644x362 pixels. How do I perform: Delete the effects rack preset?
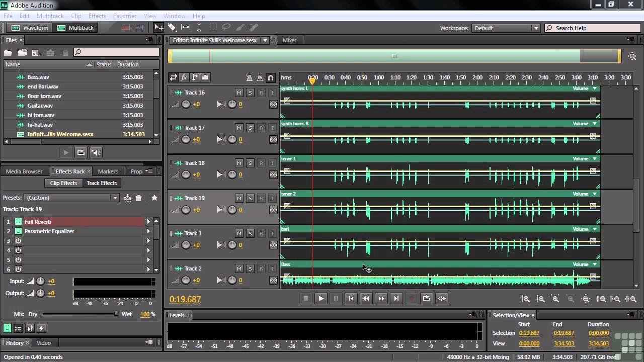click(139, 198)
